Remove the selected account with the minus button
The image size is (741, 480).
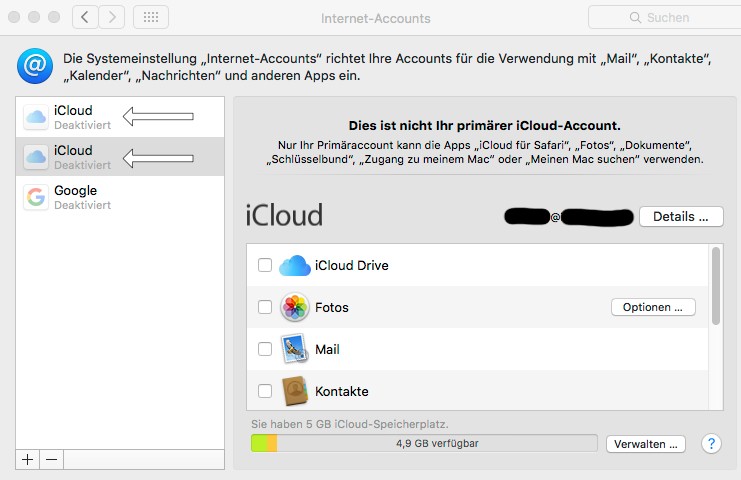tap(52, 459)
